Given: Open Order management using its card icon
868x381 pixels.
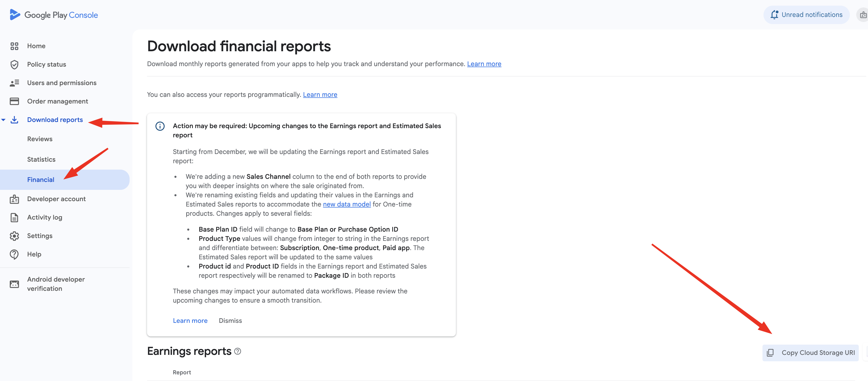Looking at the screenshot, I should click(x=14, y=101).
